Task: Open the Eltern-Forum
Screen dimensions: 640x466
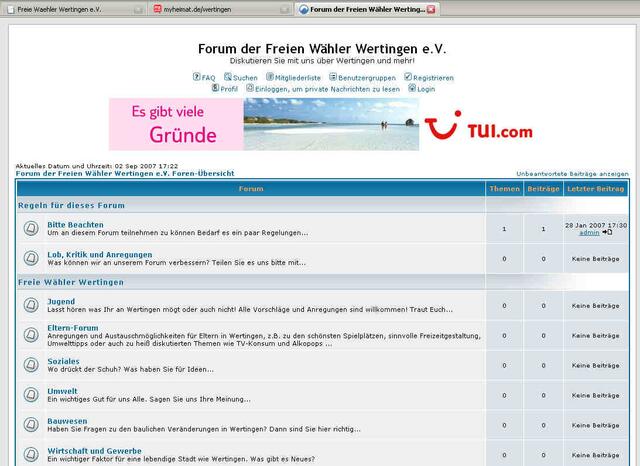Action: (73, 328)
